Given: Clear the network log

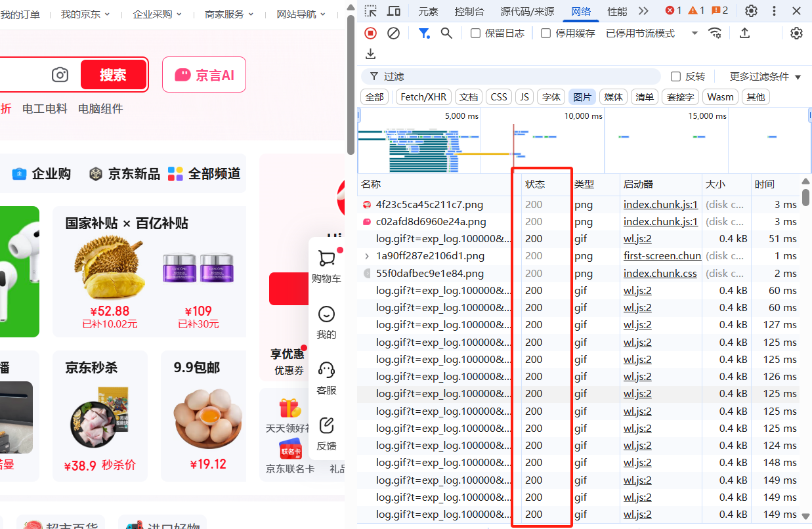Looking at the screenshot, I should (x=393, y=33).
